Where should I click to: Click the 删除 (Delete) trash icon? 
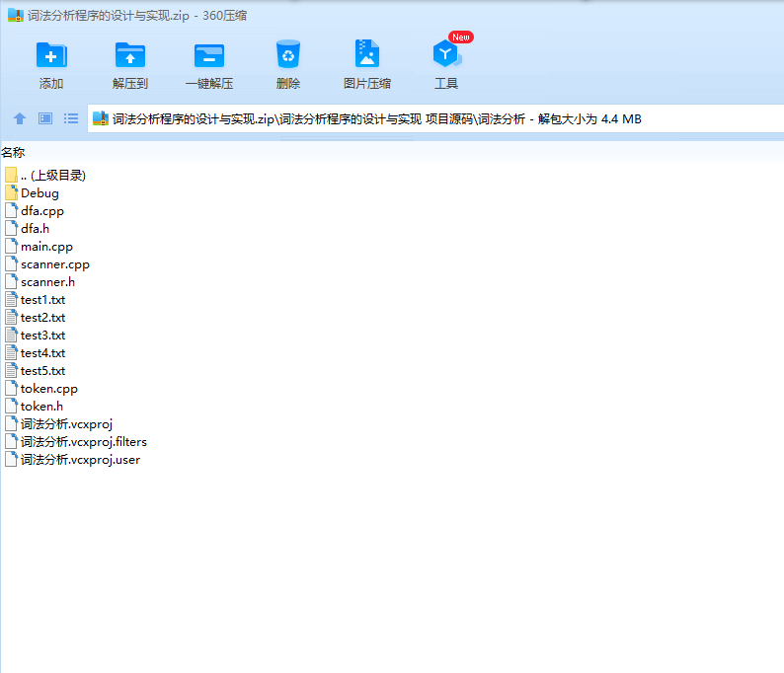[x=288, y=54]
